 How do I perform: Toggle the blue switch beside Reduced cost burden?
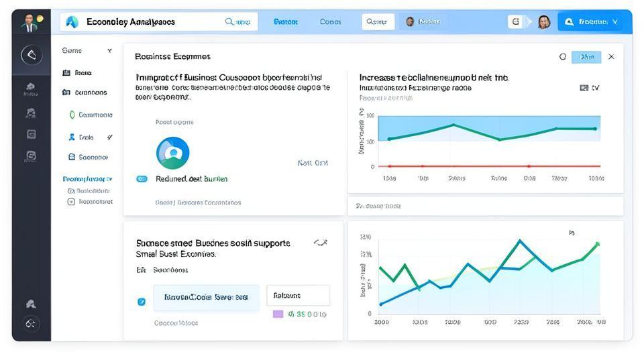pos(142,179)
